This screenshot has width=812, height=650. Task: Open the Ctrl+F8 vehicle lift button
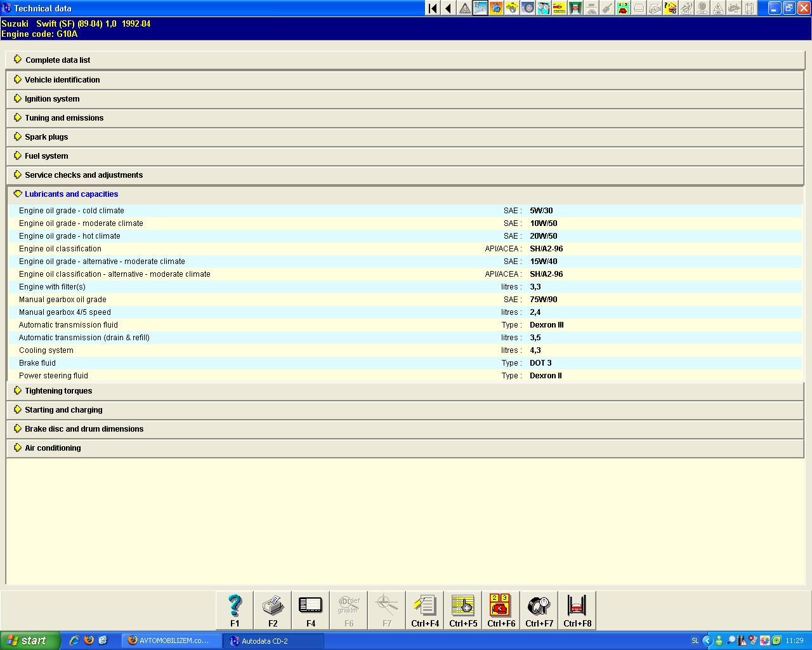pyautogui.click(x=577, y=611)
